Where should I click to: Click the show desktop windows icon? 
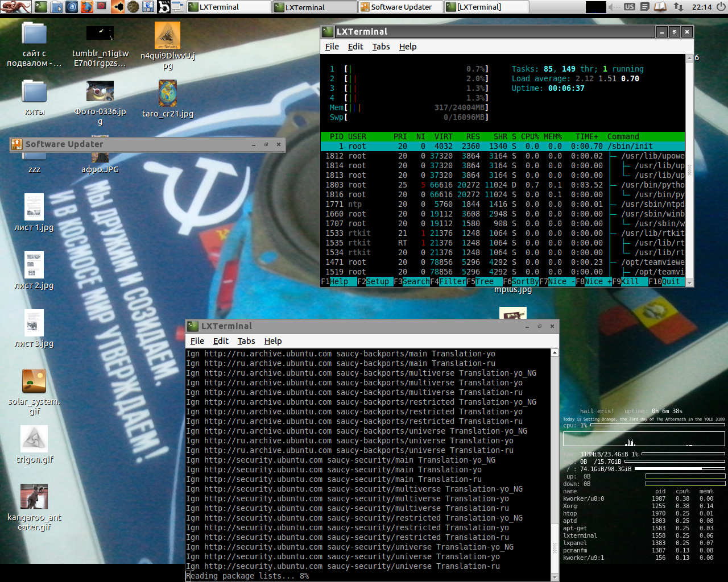click(177, 7)
